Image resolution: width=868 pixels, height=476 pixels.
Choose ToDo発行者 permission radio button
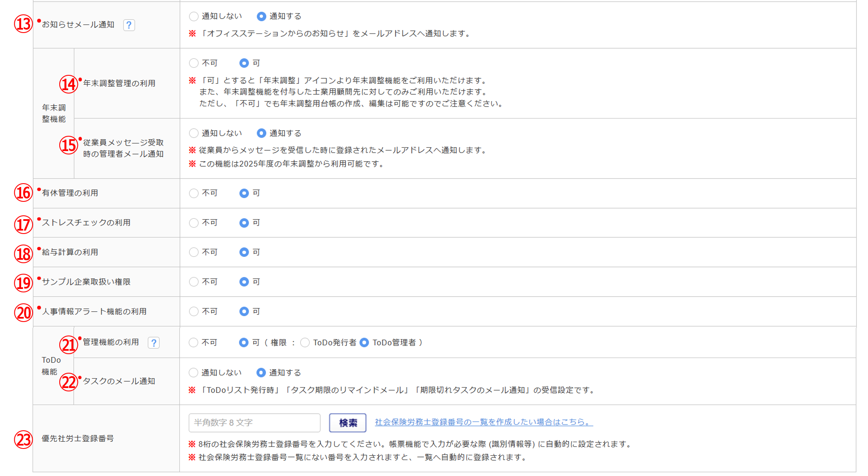pos(305,343)
